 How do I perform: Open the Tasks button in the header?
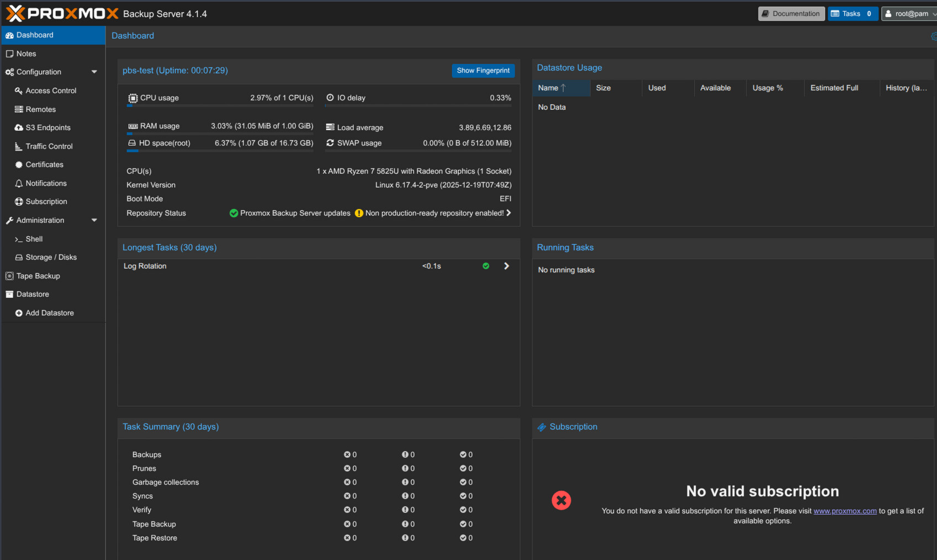coord(851,14)
